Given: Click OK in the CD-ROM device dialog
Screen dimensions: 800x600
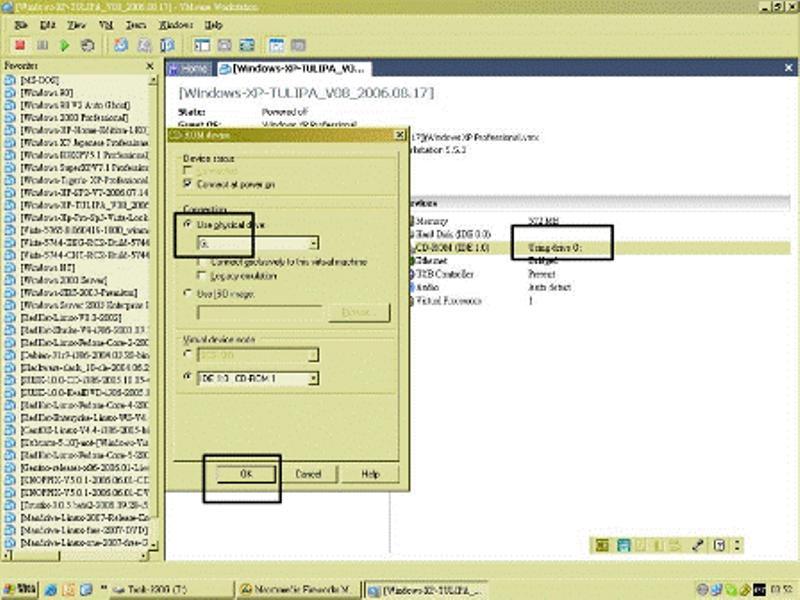Looking at the screenshot, I should point(246,474).
